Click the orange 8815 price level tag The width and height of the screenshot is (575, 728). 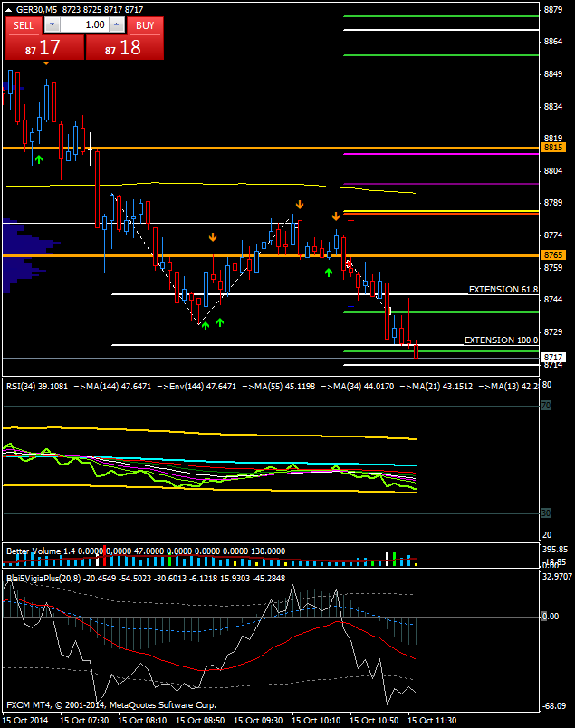(x=553, y=147)
